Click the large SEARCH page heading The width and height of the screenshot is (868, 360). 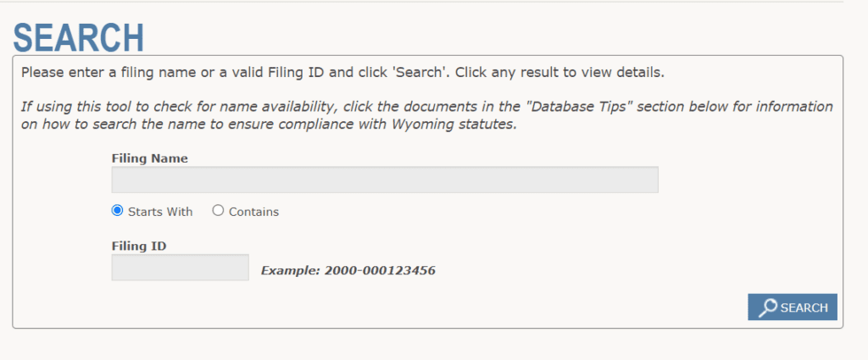79,38
